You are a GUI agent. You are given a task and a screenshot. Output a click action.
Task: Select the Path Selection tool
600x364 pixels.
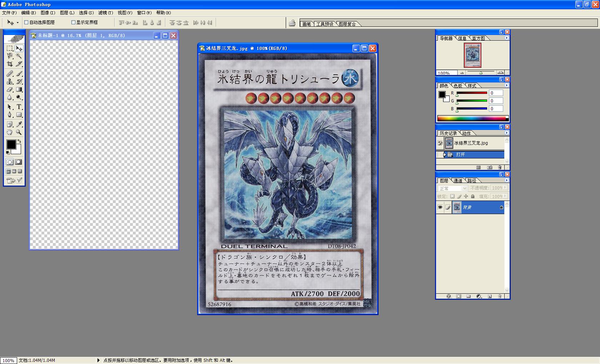click(x=10, y=107)
